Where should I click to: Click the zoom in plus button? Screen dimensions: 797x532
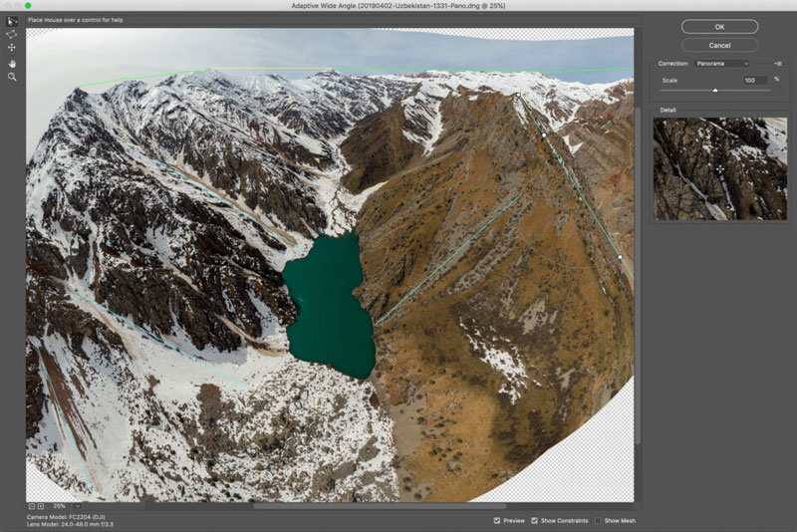[41, 506]
